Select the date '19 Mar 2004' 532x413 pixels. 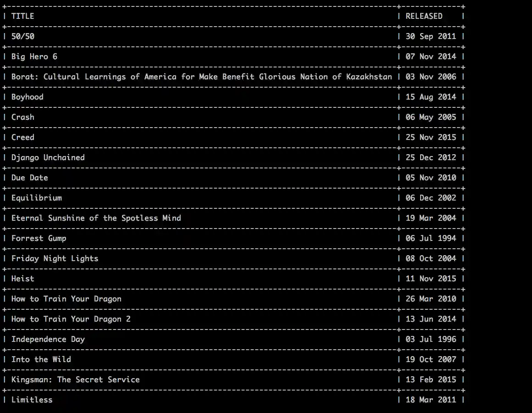[x=431, y=218]
